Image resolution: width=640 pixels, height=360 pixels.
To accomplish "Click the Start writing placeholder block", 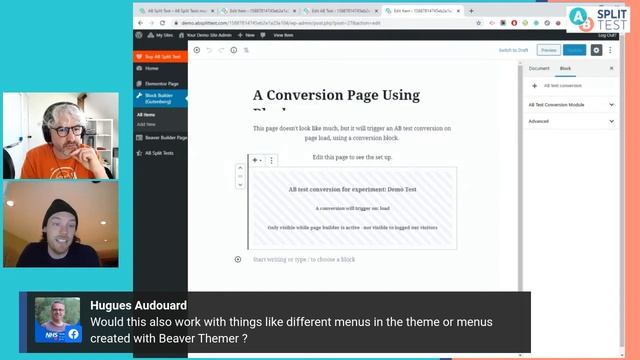I will [304, 260].
